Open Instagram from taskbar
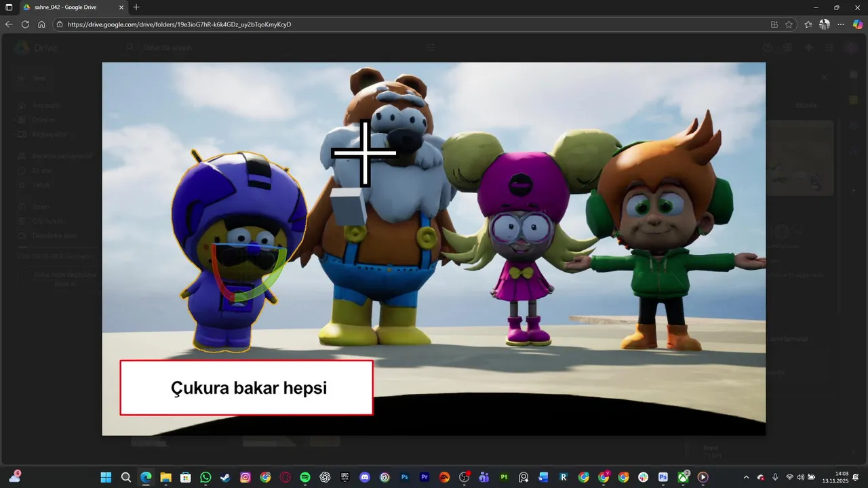Screen dimensions: 868x488 (x=245, y=477)
